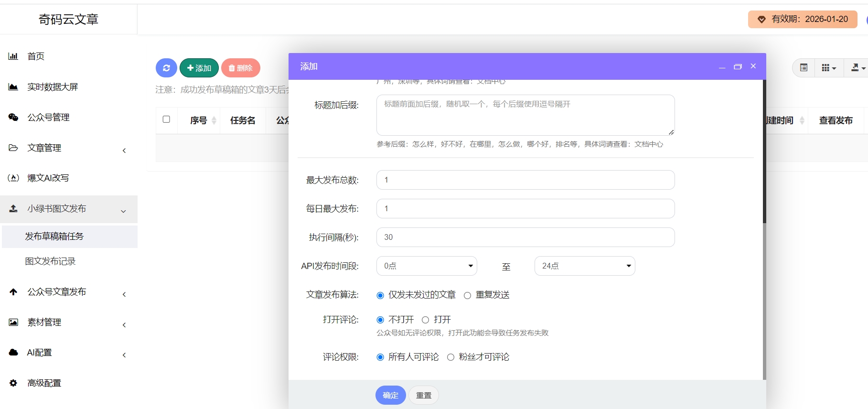This screenshot has height=409, width=868.
Task: Click the diamond icon beside 有效期
Action: tap(762, 19)
